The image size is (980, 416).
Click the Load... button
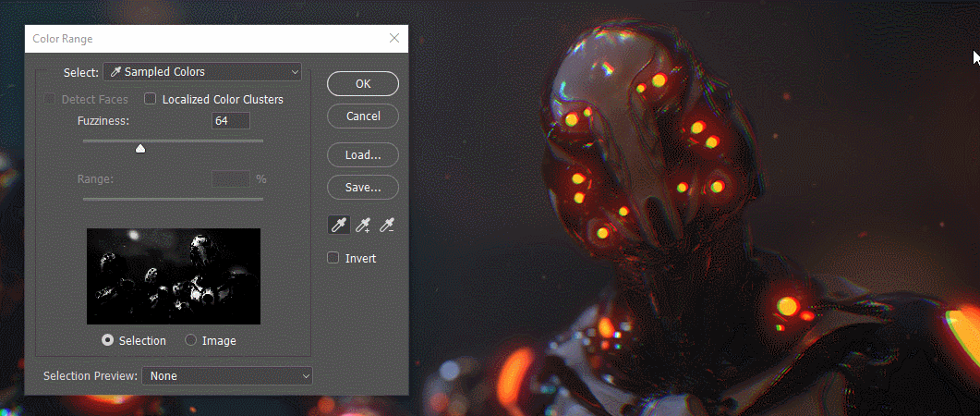pyautogui.click(x=363, y=154)
